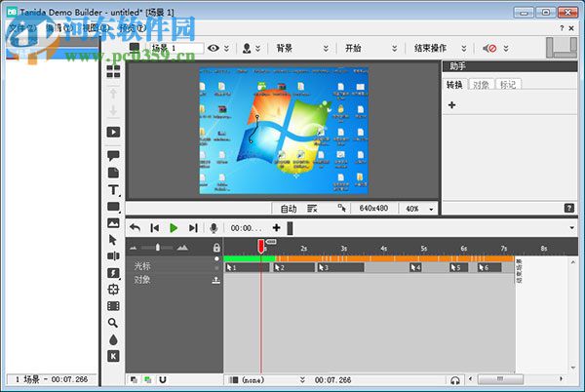Toggle the eye visibility icon in top toolbar
The width and height of the screenshot is (585, 392).
tap(213, 48)
